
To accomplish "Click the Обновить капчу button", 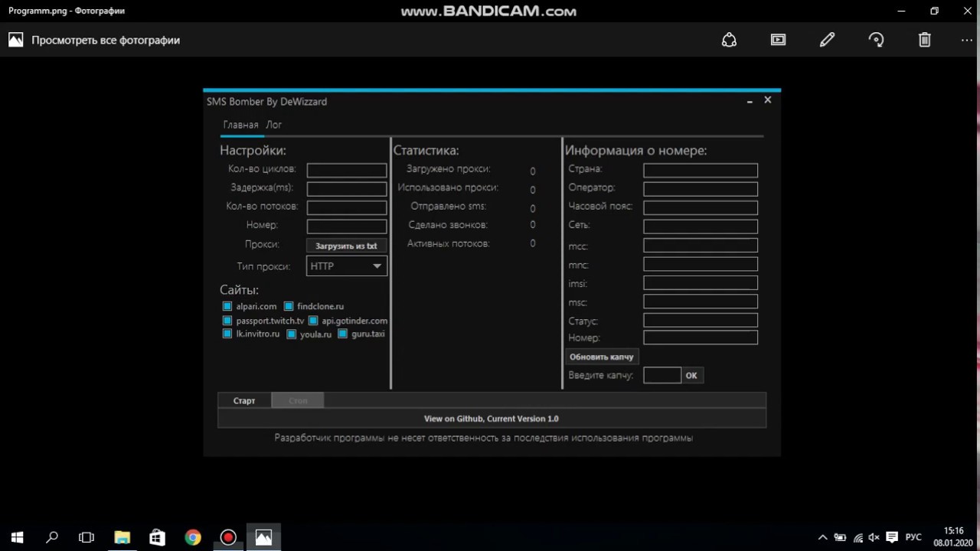I will (602, 357).
